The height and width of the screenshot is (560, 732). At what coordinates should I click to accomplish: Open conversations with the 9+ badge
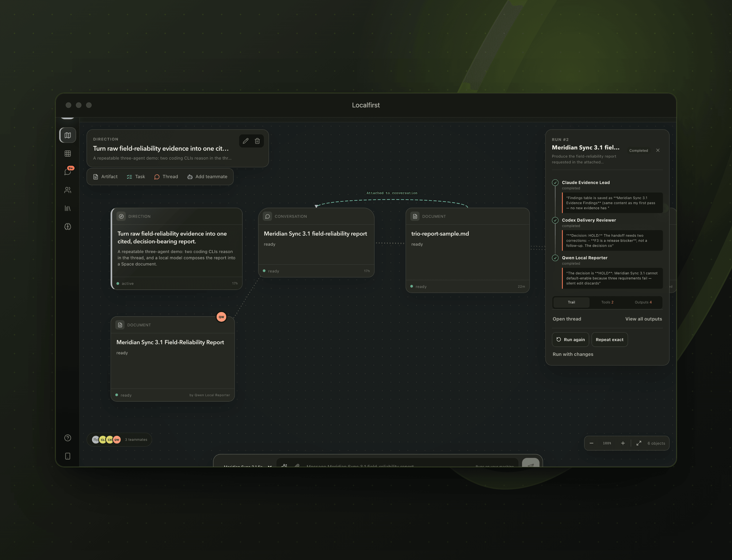pos(68,172)
